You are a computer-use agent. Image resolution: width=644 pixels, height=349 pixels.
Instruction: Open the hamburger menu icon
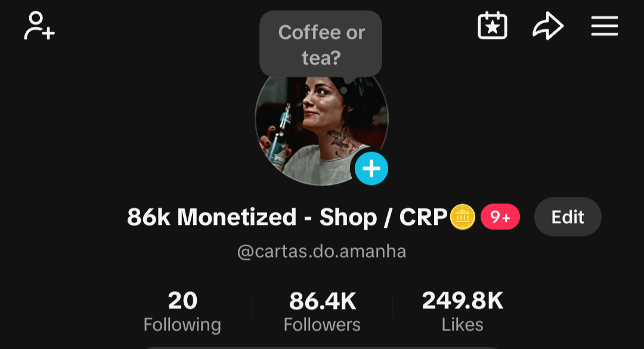(604, 26)
